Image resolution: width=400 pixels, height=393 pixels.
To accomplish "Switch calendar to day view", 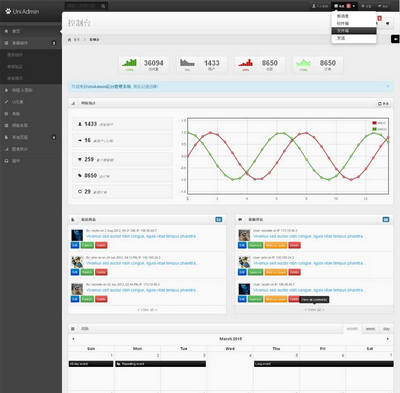I will click(x=386, y=329).
